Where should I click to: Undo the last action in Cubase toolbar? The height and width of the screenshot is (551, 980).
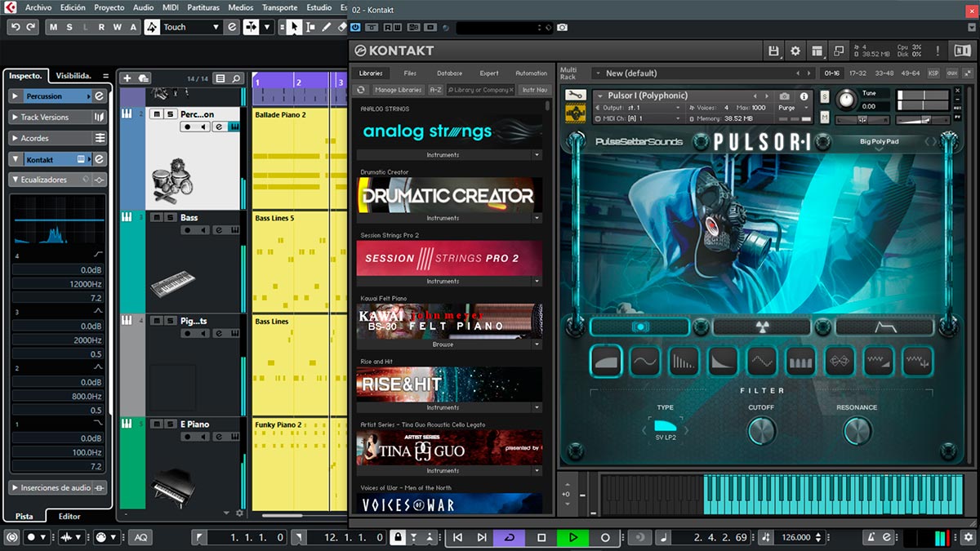pyautogui.click(x=15, y=27)
